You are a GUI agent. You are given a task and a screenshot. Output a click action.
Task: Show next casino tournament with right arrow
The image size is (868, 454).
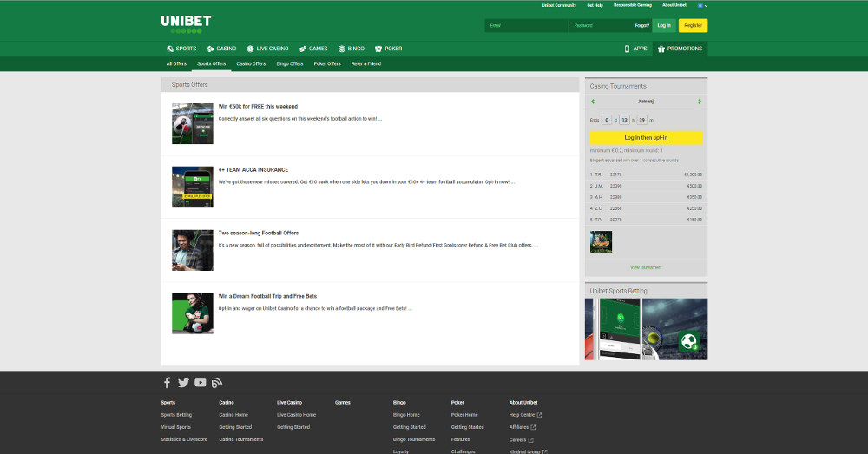(x=700, y=102)
